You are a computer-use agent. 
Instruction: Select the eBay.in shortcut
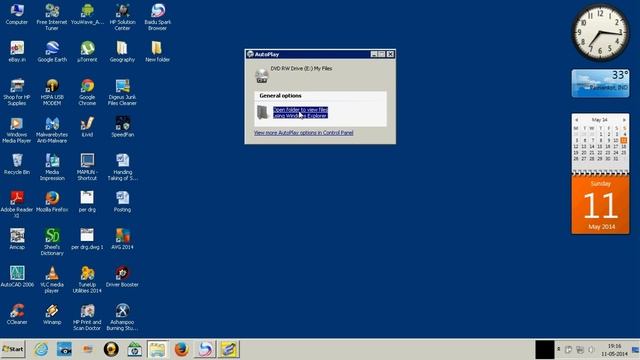[17, 51]
